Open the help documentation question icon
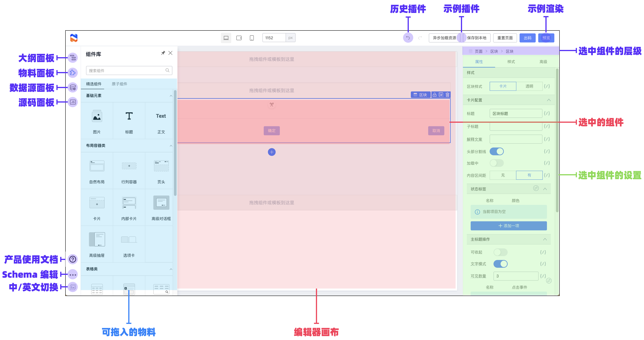 click(x=73, y=259)
